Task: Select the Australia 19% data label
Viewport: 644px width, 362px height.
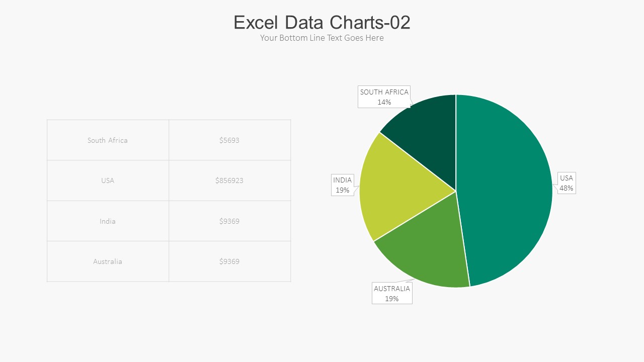Action: (x=392, y=294)
